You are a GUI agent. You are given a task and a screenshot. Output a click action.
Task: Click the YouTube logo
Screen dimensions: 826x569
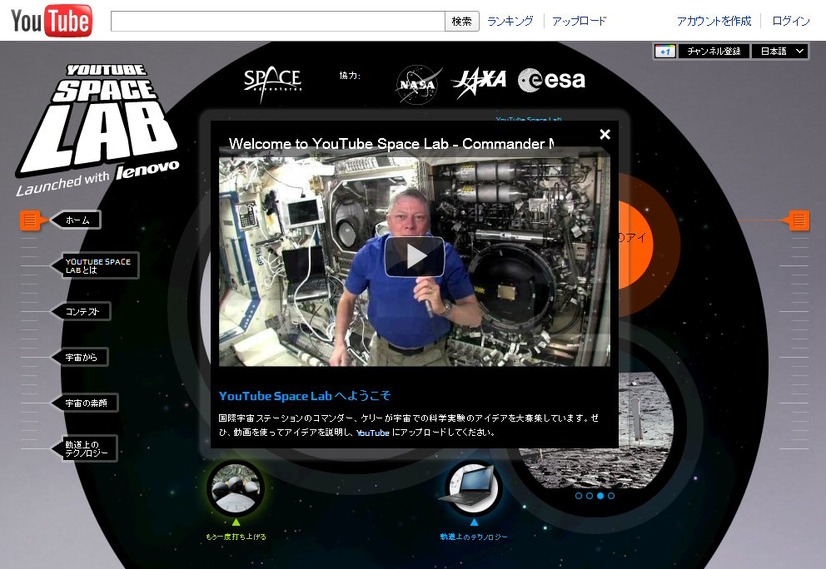click(51, 21)
